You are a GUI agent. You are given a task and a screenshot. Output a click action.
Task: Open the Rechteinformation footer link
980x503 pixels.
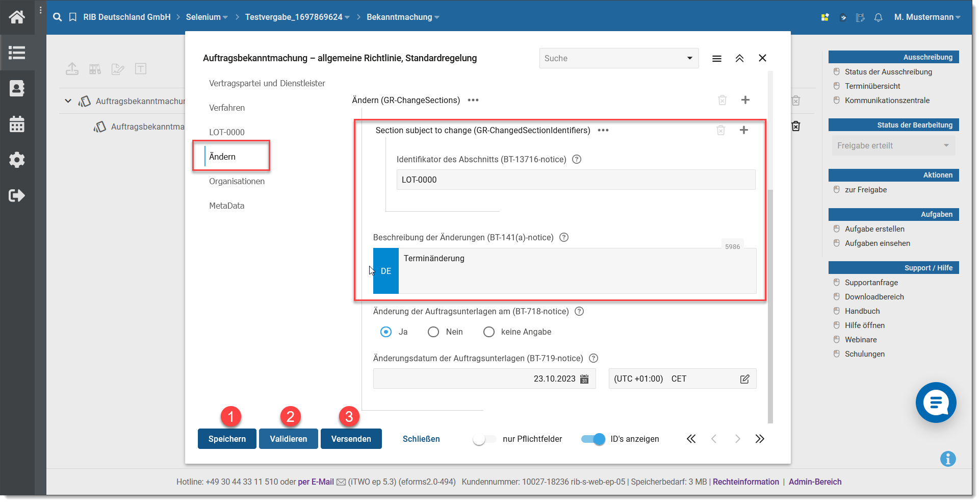click(745, 482)
